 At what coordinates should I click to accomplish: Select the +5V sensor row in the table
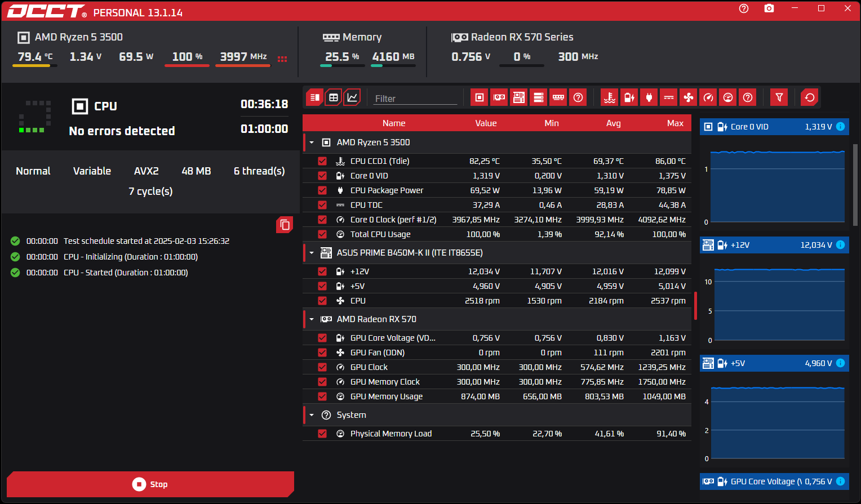point(497,286)
